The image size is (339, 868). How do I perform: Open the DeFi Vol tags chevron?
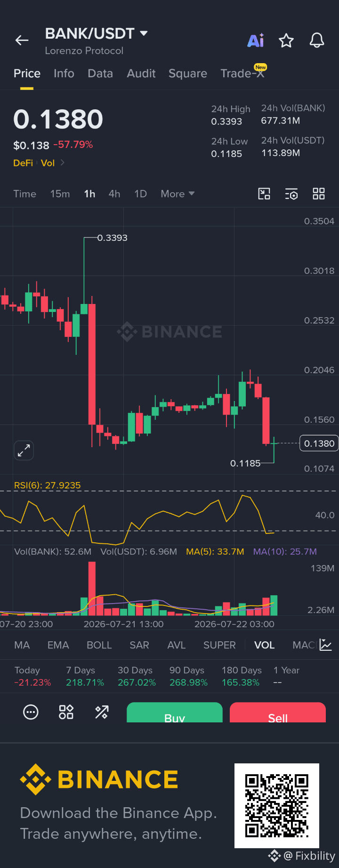63,163
